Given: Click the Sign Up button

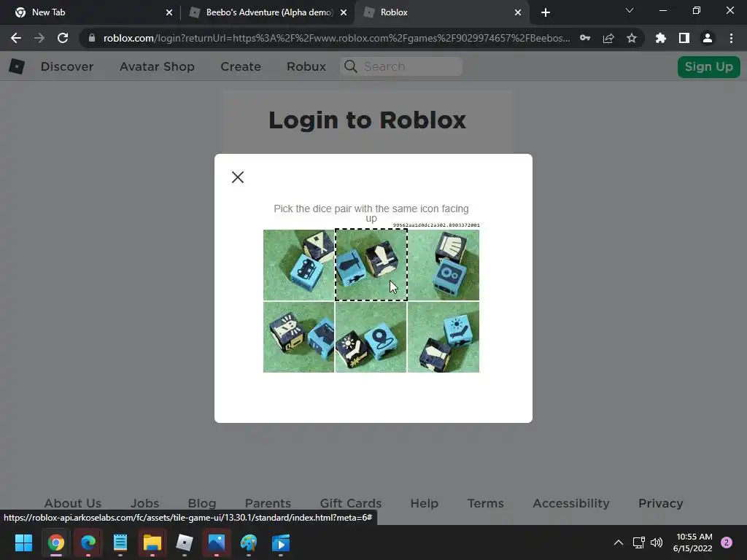Looking at the screenshot, I should click(x=709, y=66).
